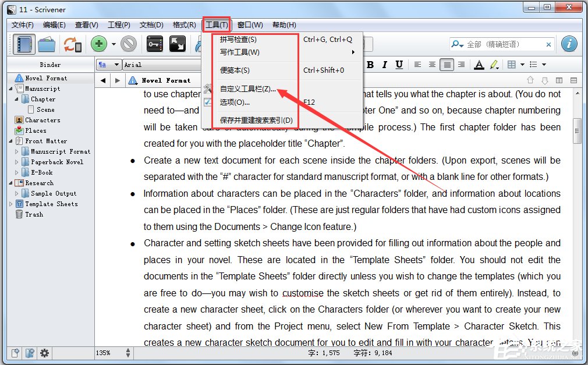Expand the E-Book folder

point(16,172)
